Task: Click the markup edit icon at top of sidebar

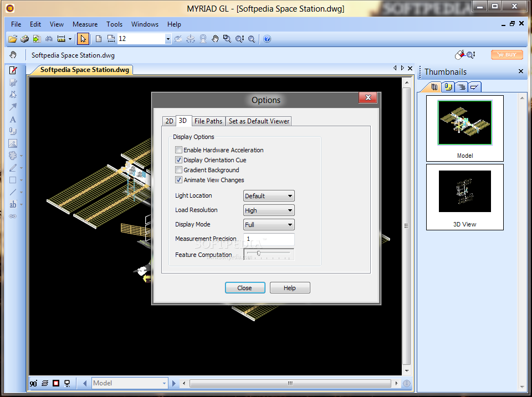Action: click(13, 70)
